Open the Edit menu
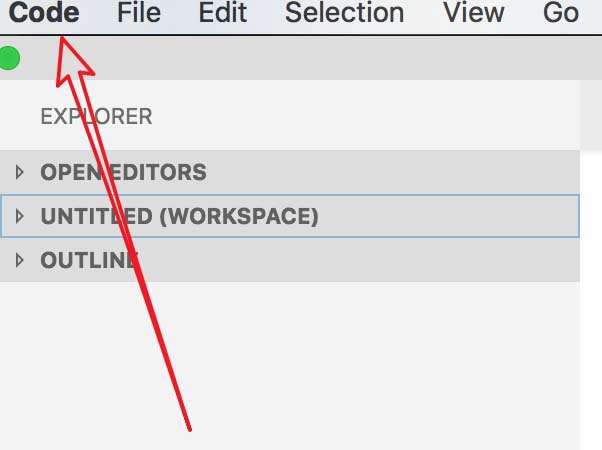Screen dimensions: 602x450 pyautogui.click(x=222, y=13)
